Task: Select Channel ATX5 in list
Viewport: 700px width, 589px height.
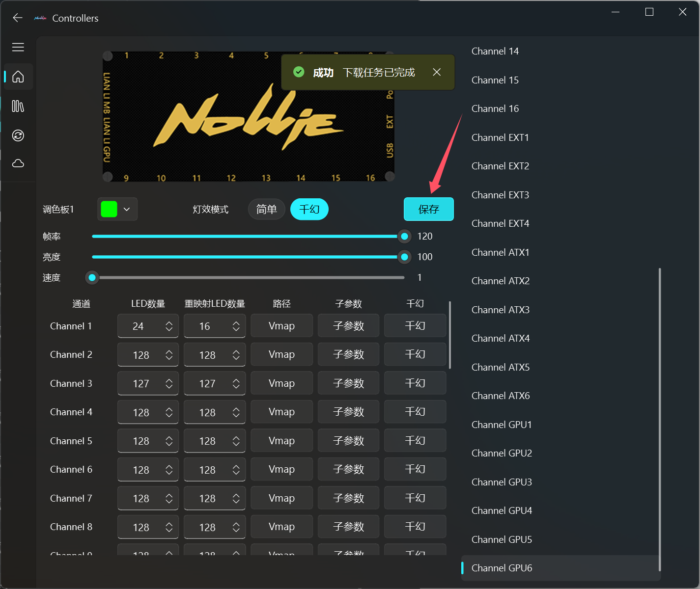Action: coord(560,367)
